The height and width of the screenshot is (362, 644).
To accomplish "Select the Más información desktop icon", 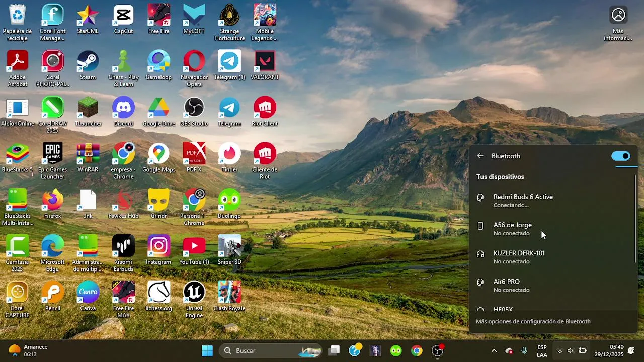I will tap(618, 23).
